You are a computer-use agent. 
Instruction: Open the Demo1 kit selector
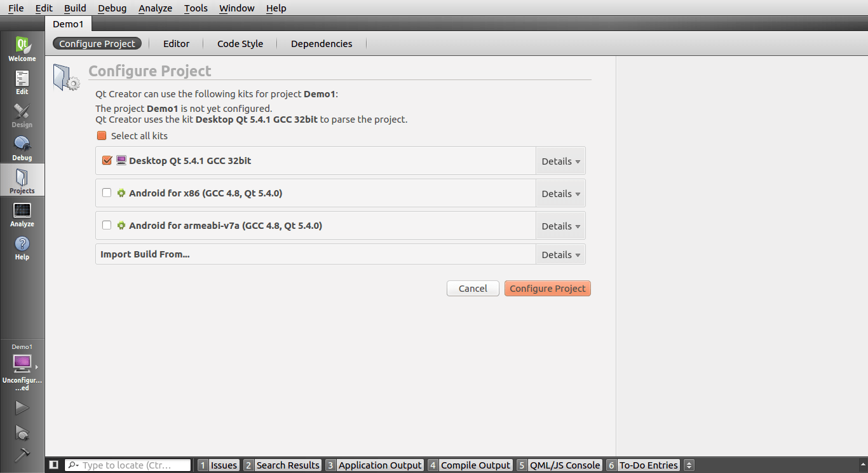click(22, 367)
